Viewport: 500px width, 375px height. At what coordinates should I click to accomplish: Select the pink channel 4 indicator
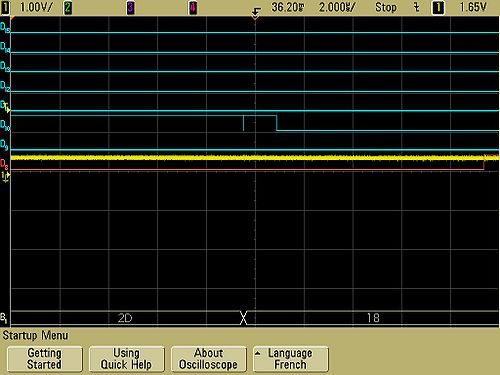click(193, 8)
